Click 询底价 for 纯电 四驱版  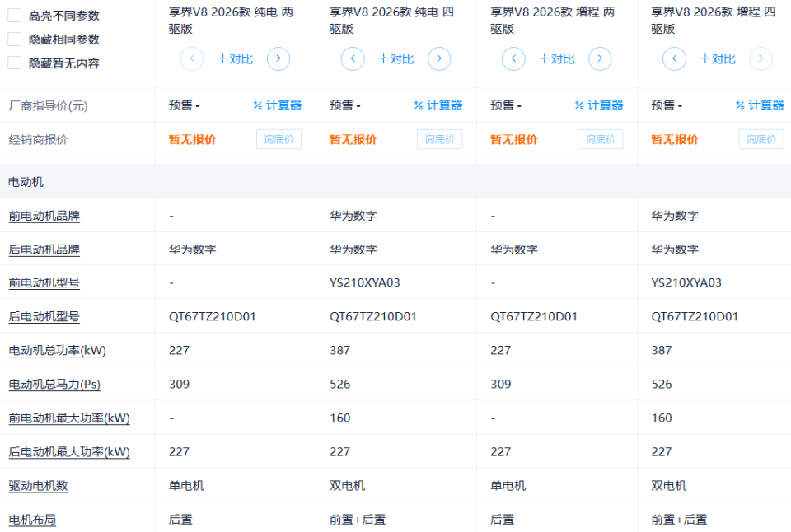pos(440,139)
